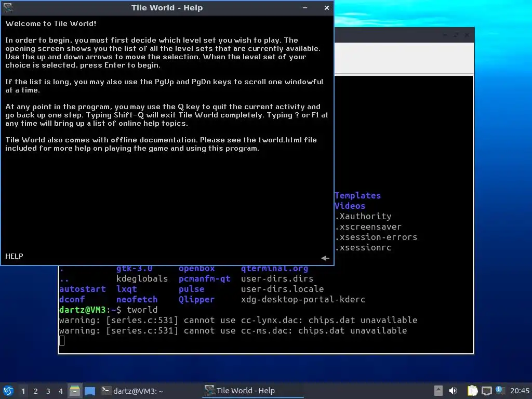
Task: Click 'lxqt' in the terminal output
Action: coord(127,289)
